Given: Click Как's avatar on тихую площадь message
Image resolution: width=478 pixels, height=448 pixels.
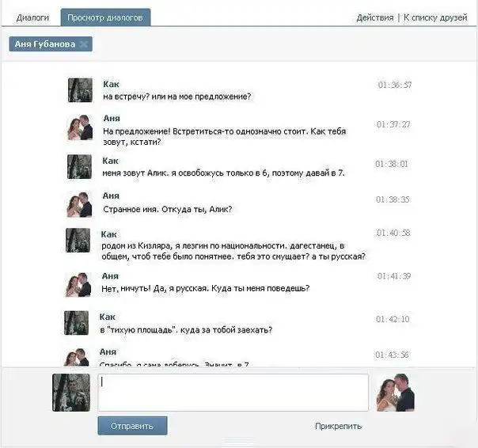Looking at the screenshot, I should [77, 323].
